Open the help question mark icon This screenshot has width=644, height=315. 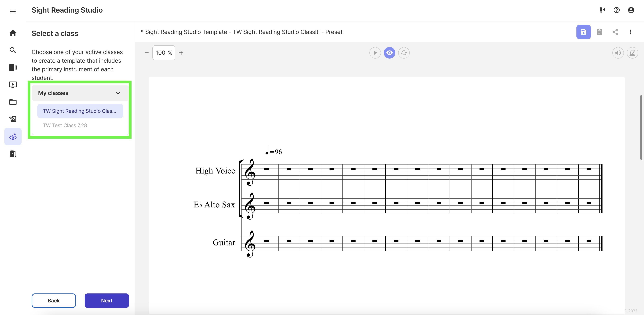(617, 10)
